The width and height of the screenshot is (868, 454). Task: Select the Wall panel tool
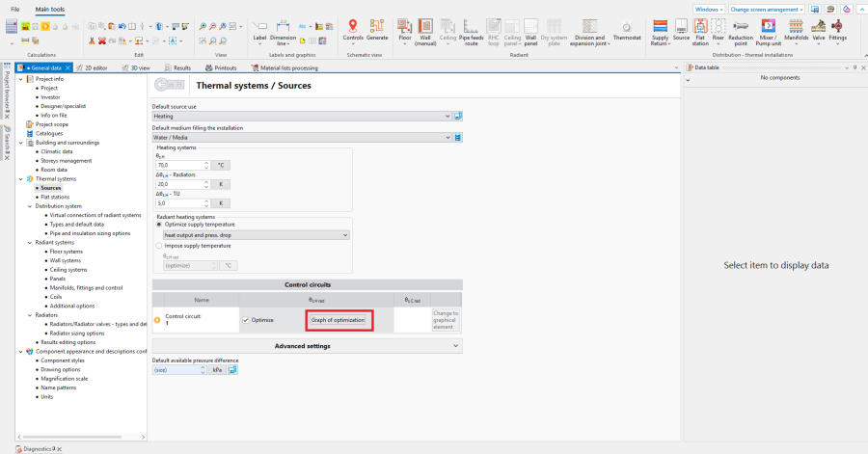[529, 29]
